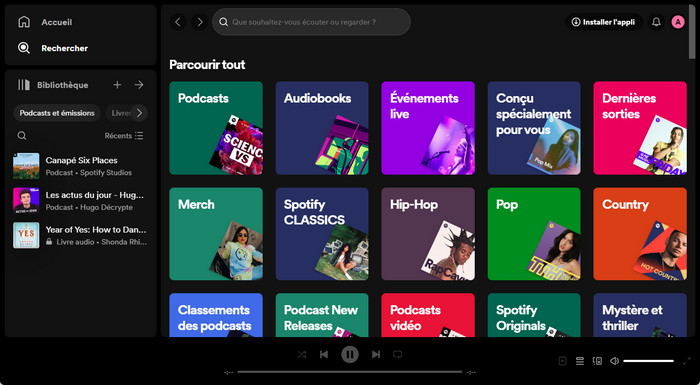Open the pink A profile avatar
The height and width of the screenshot is (385, 700).
(678, 22)
